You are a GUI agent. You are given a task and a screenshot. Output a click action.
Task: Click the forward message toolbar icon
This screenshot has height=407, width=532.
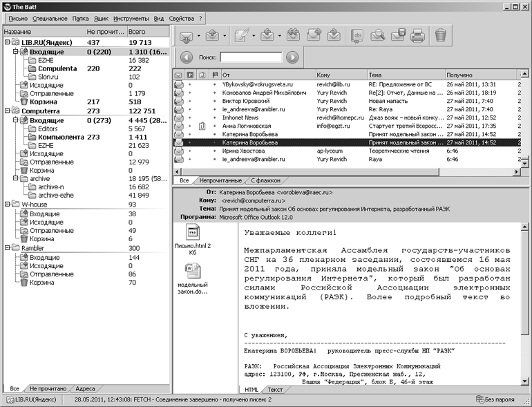click(314, 35)
